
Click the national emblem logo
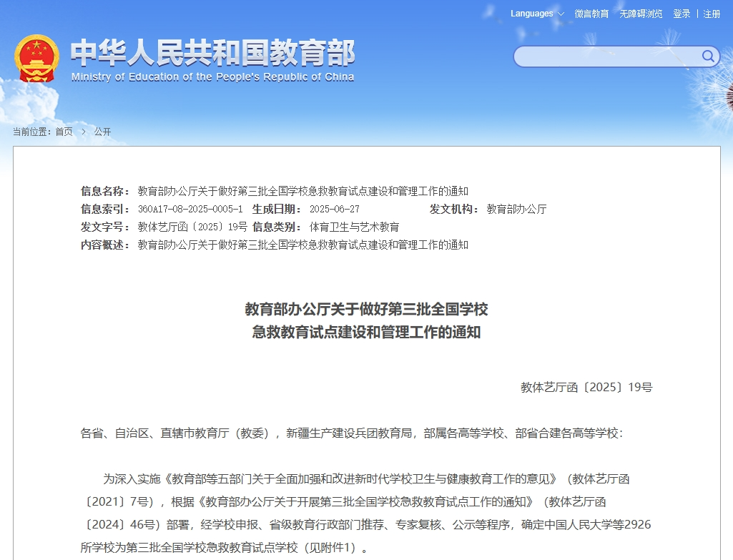click(36, 59)
